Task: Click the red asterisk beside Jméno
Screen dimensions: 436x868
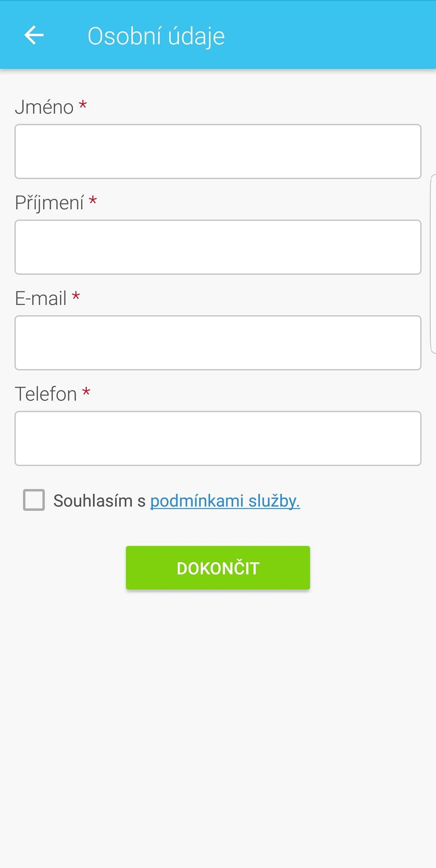Action: click(x=83, y=105)
